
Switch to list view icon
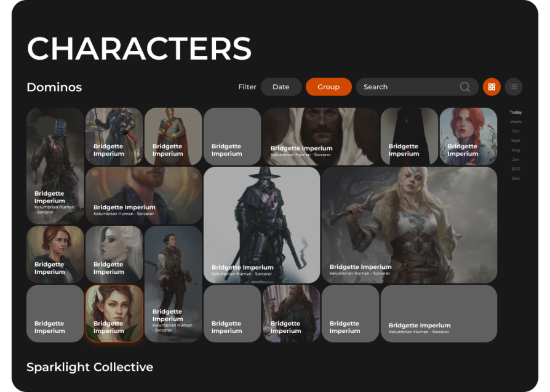click(x=514, y=87)
